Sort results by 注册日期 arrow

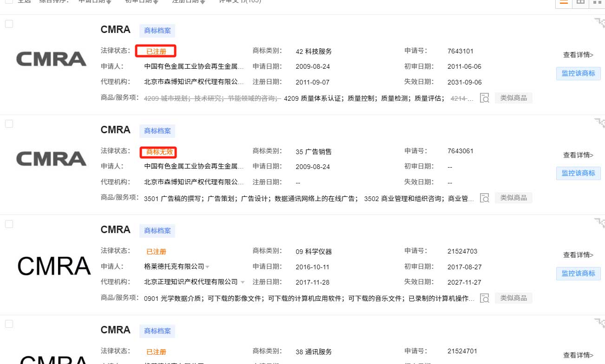click(x=203, y=2)
